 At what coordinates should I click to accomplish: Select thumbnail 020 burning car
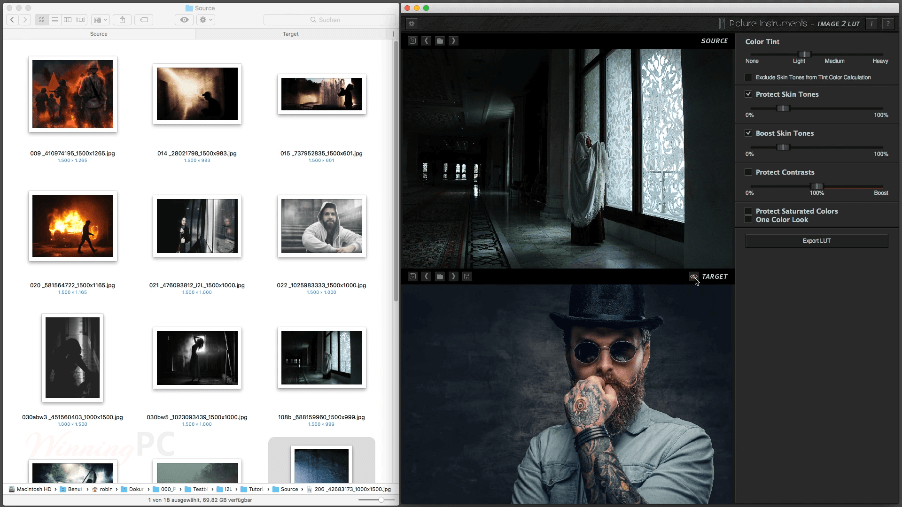72,226
